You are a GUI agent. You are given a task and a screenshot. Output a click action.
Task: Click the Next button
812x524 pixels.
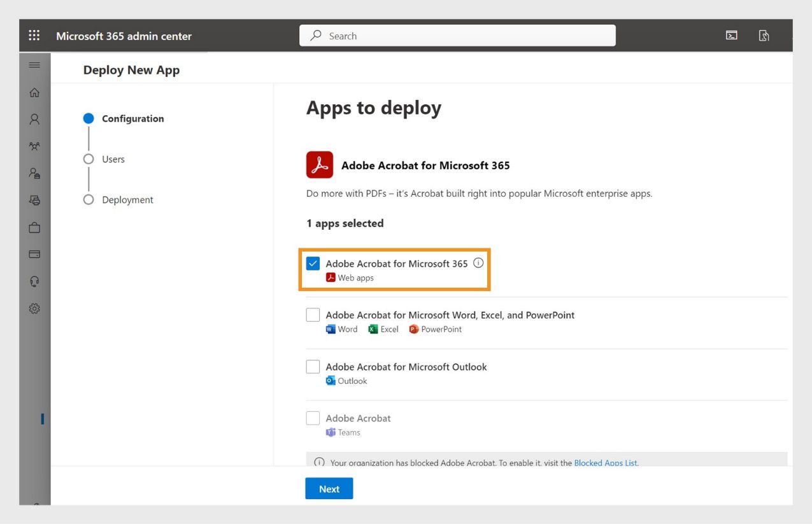329,488
